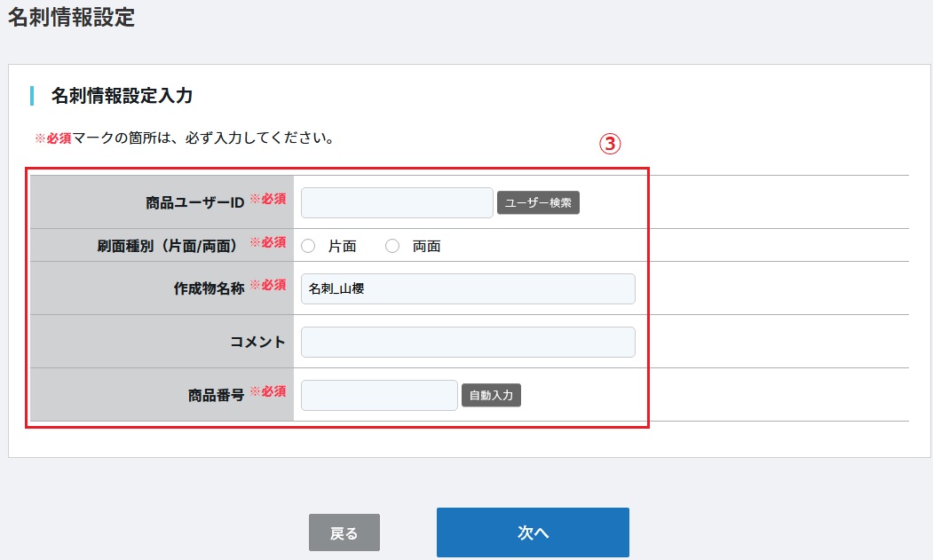Click into the コメント input field
Viewport: 933px width, 560px height.
pyautogui.click(x=468, y=343)
